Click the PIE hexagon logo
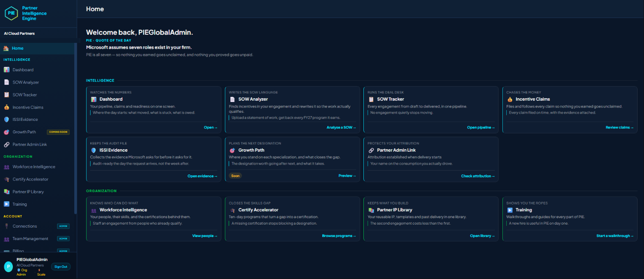 coord(11,13)
